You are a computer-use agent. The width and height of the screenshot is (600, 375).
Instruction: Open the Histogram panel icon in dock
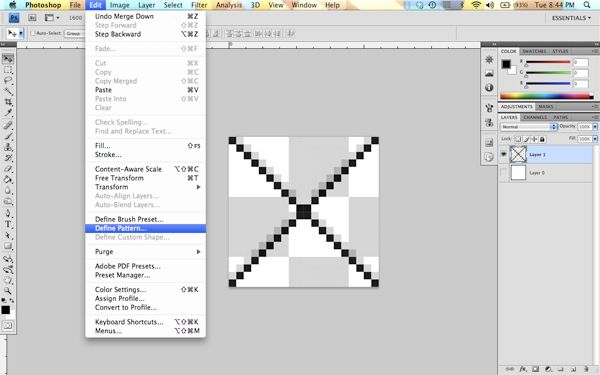click(489, 73)
